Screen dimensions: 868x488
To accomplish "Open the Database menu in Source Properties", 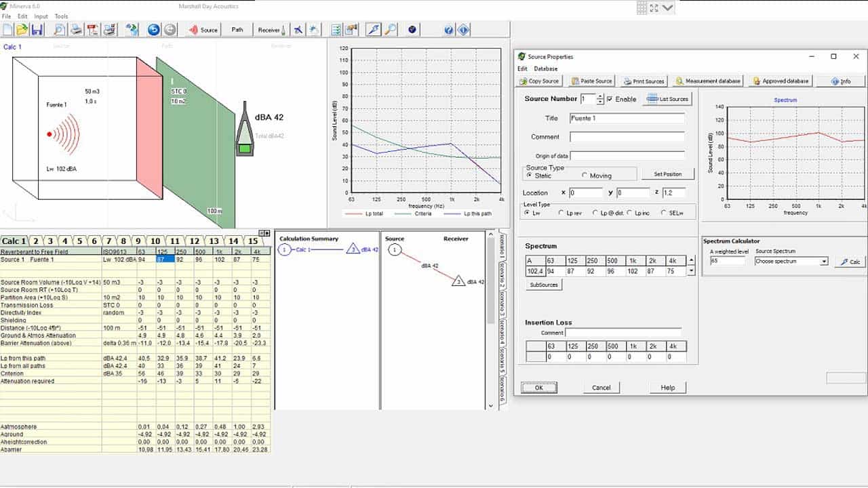I will click(x=545, y=68).
